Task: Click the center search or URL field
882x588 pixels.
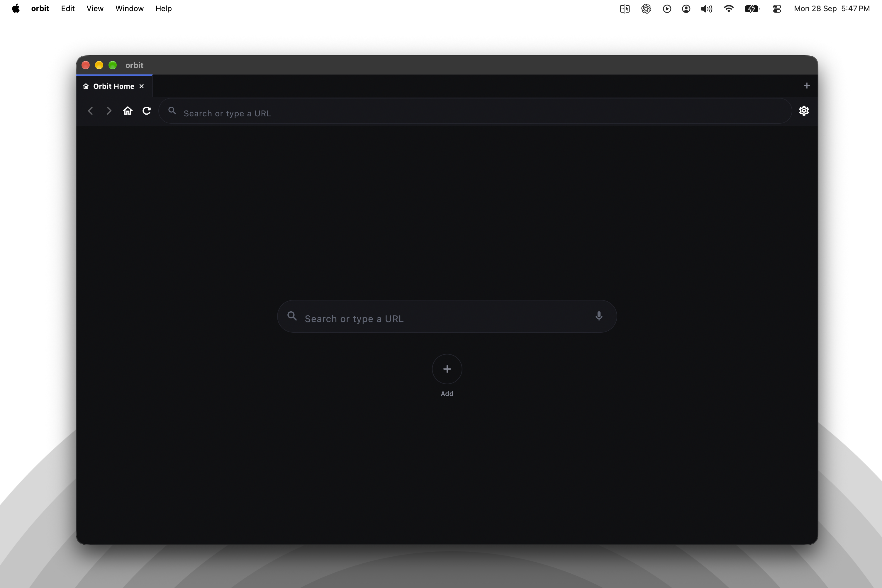Action: coord(447,316)
